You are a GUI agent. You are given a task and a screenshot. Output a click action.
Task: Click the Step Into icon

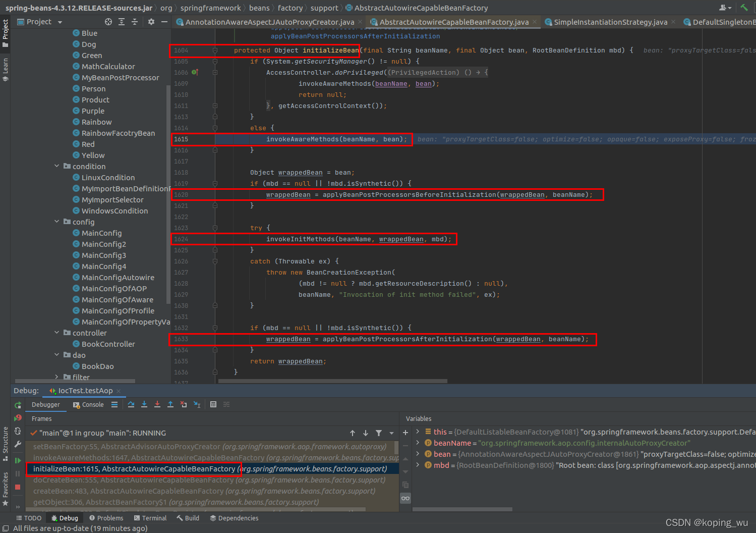pyautogui.click(x=144, y=404)
